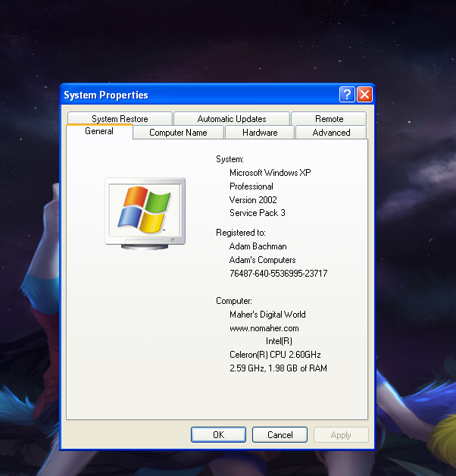Open the System Restore tab
The image size is (456, 476).
[120, 118]
